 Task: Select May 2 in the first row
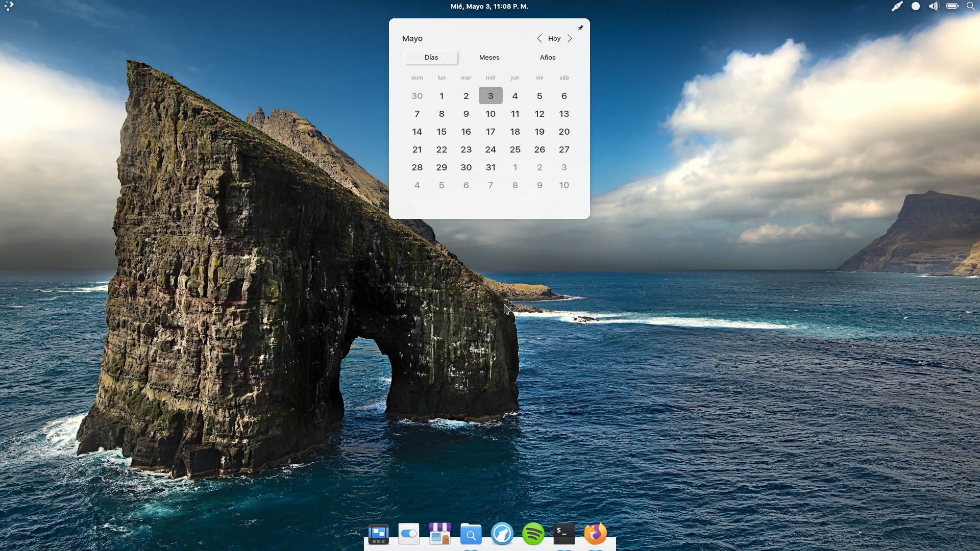pos(466,96)
